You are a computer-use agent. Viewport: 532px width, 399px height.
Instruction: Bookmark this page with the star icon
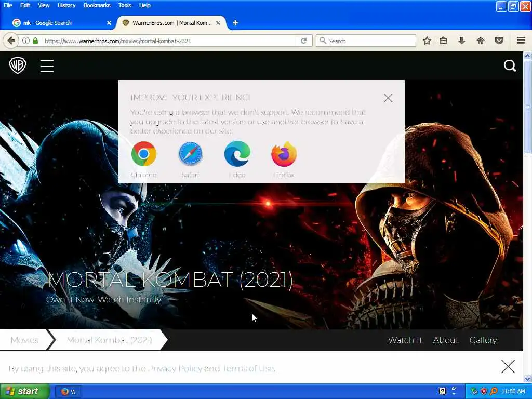pos(427,41)
